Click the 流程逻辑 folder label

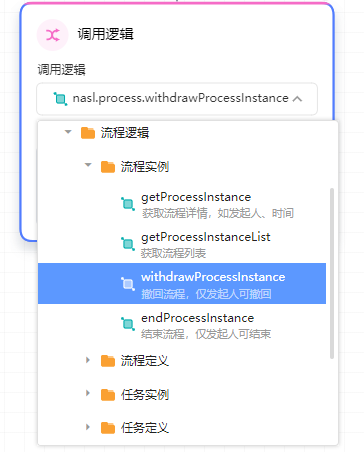pos(125,133)
